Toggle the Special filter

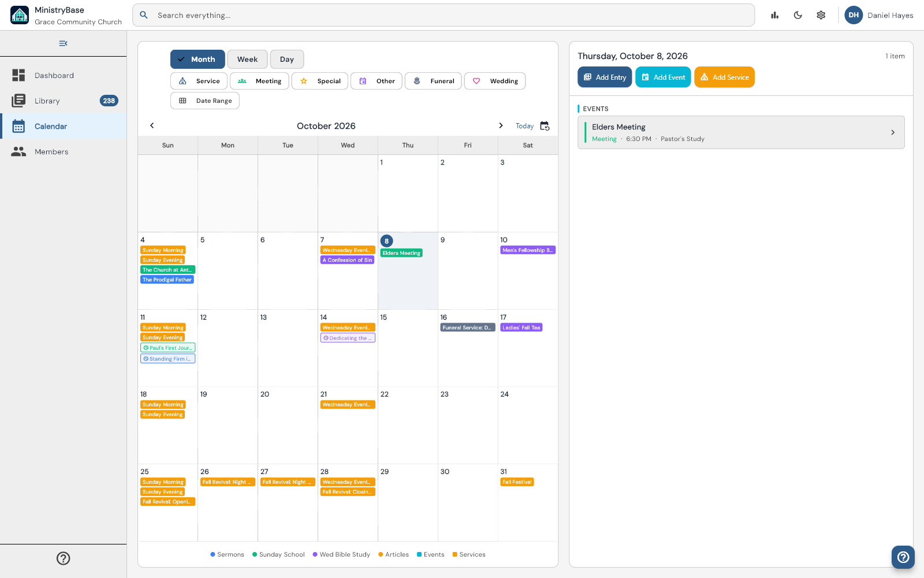320,81
